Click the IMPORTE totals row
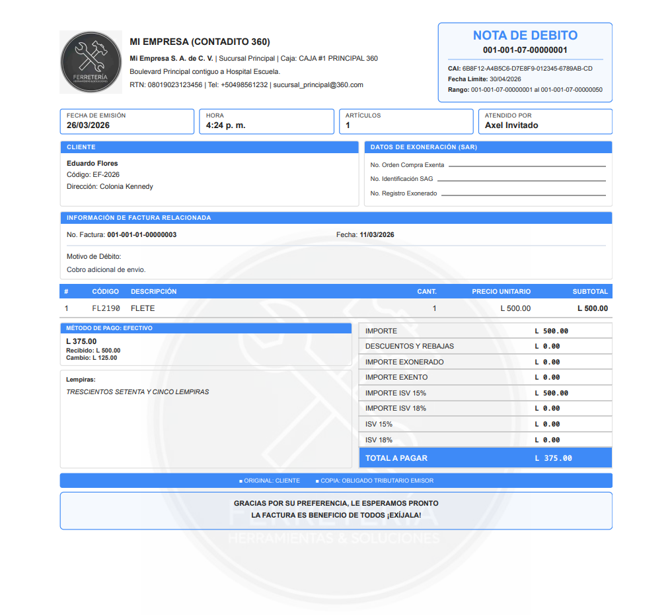 click(x=485, y=331)
